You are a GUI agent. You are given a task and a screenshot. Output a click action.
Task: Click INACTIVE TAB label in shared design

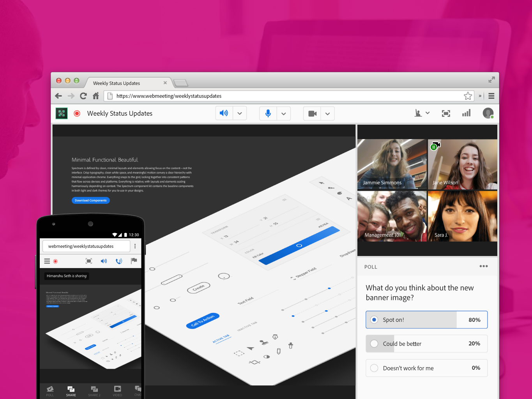click(x=247, y=327)
